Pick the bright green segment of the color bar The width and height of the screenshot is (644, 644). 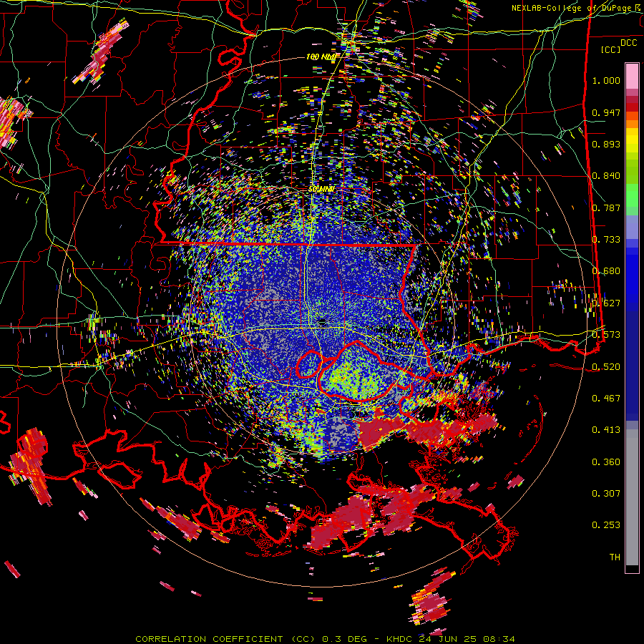(632, 195)
